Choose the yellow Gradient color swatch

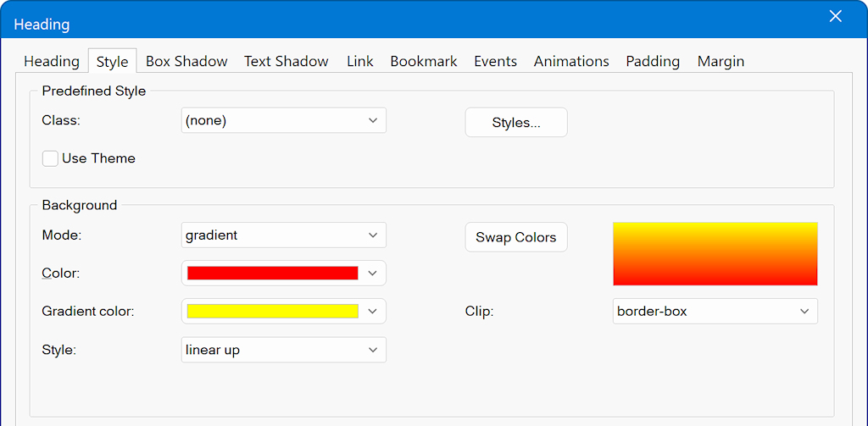pos(272,311)
